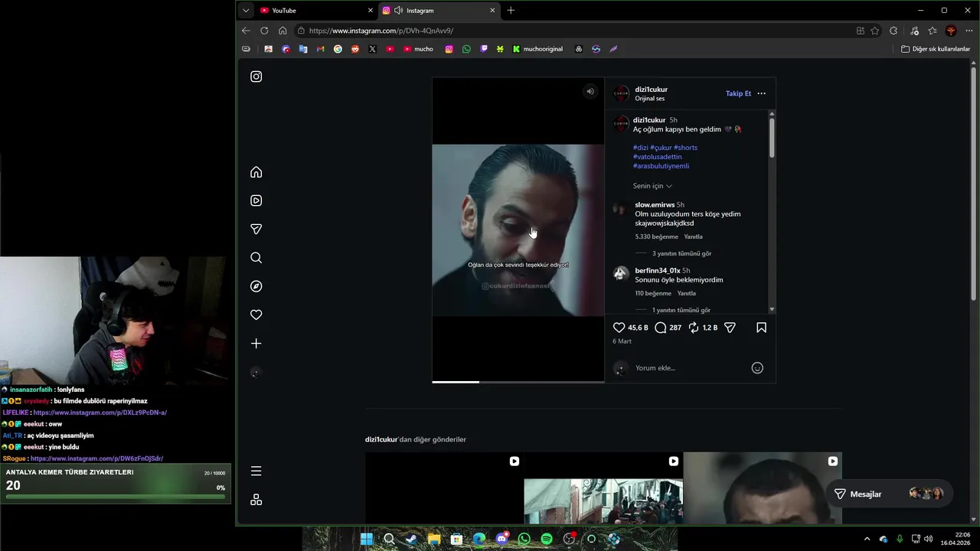Image resolution: width=980 pixels, height=551 pixels.
Task: Open browser extensions puzzle icon
Action: [x=893, y=31]
